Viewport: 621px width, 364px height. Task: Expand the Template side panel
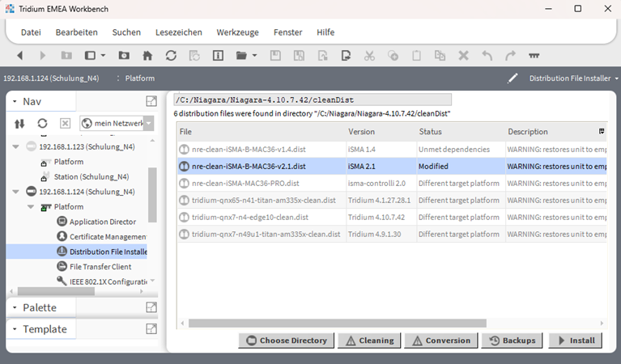[x=15, y=329]
